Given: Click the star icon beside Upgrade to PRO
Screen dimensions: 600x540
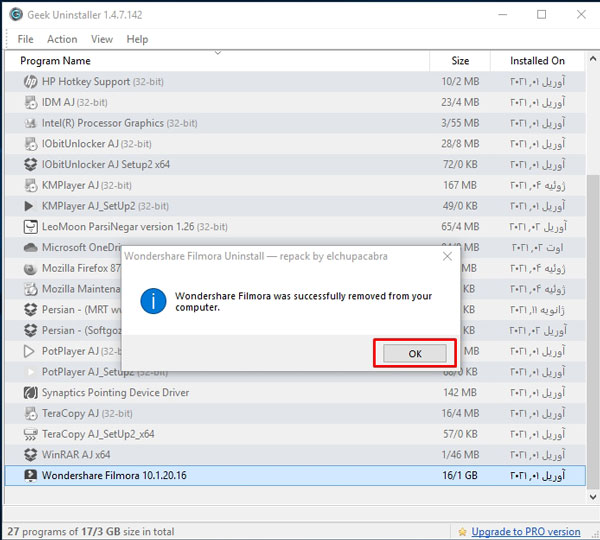Looking at the screenshot, I should pos(463,532).
